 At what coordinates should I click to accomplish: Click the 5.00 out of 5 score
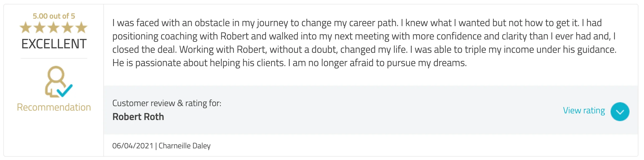point(54,16)
